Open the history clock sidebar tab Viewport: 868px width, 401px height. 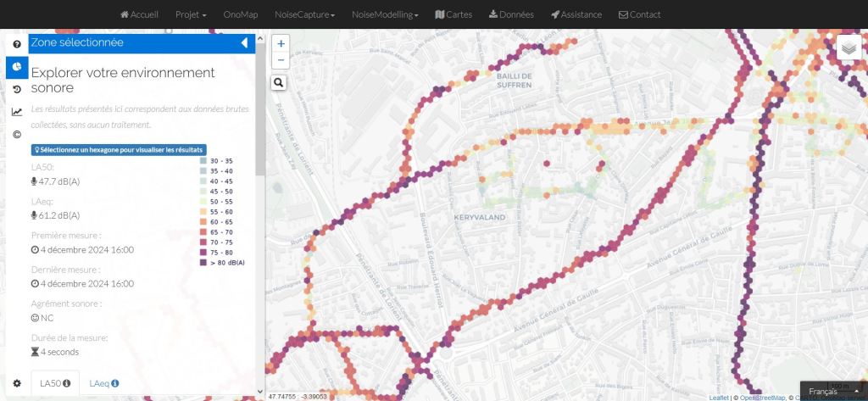click(x=17, y=89)
